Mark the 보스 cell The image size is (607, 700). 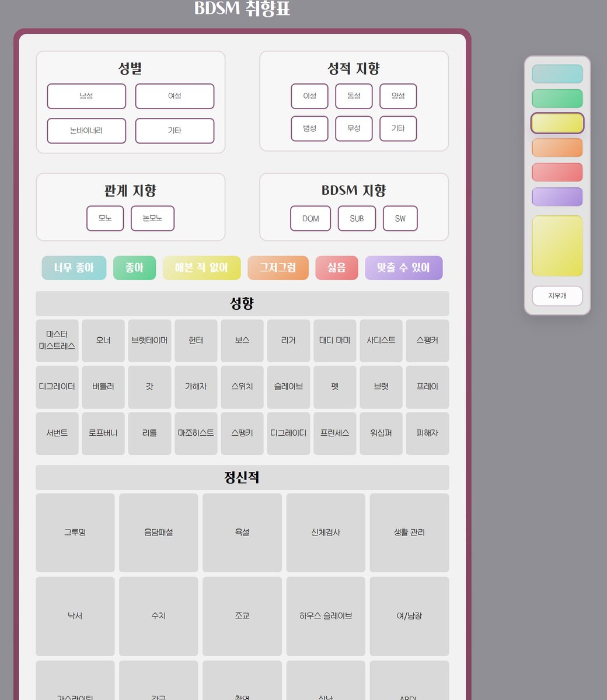pyautogui.click(x=242, y=341)
